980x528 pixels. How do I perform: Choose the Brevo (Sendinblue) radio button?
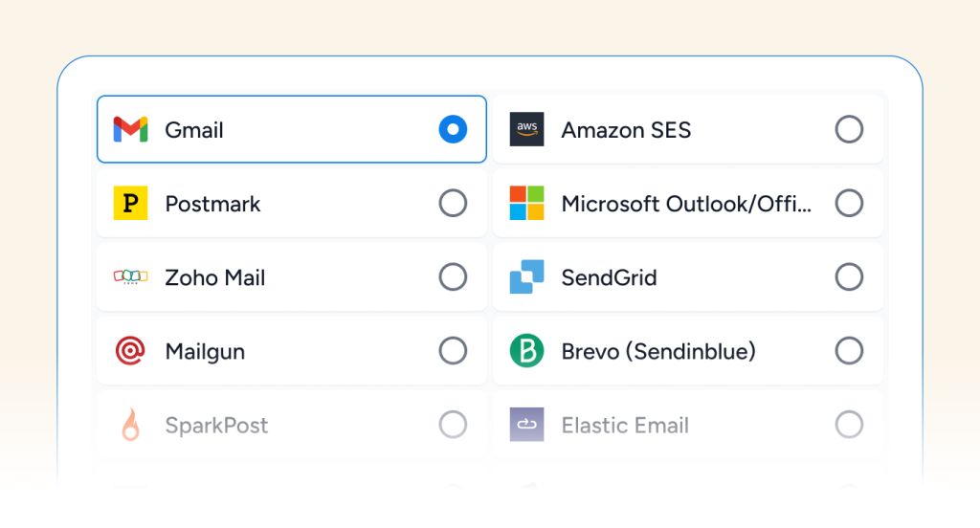tap(850, 350)
